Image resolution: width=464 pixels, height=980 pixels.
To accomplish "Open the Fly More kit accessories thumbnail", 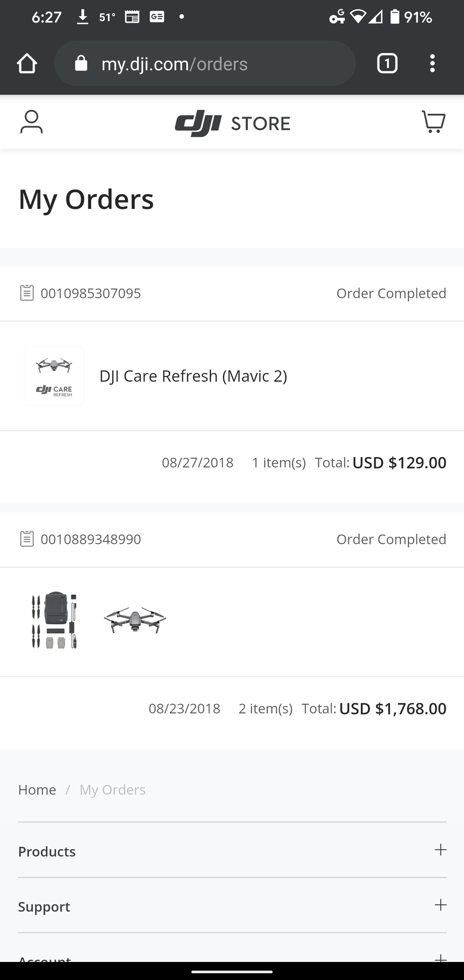I will point(54,621).
